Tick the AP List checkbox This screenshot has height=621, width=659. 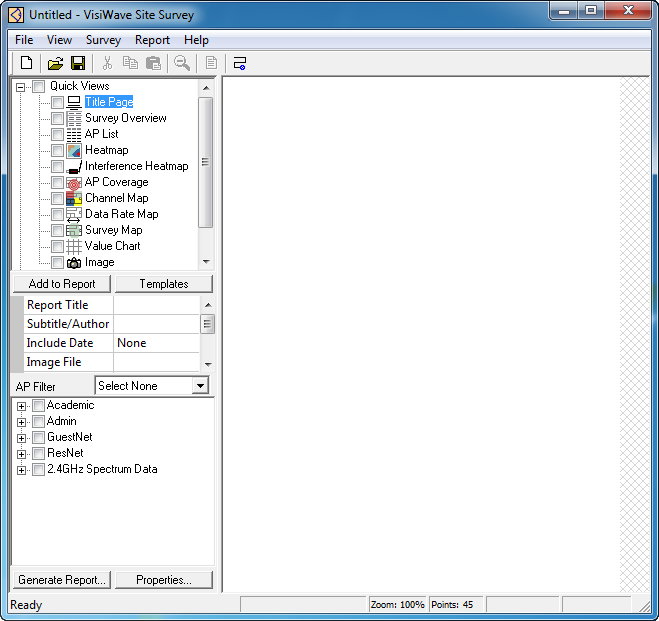pos(58,134)
